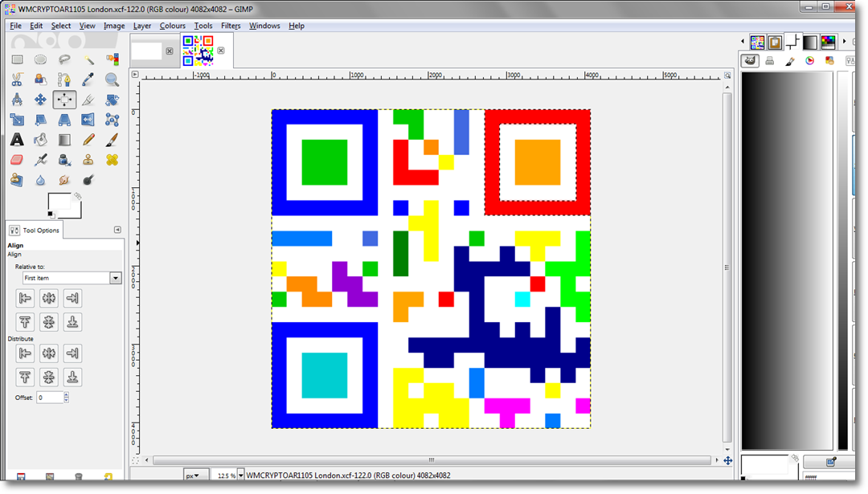Click the highlighted Align tool
This screenshot has width=868, height=494.
(x=64, y=100)
